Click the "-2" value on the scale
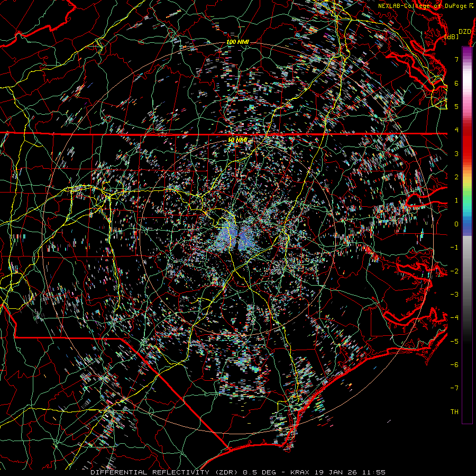The height and width of the screenshot is (476, 476). (454, 271)
